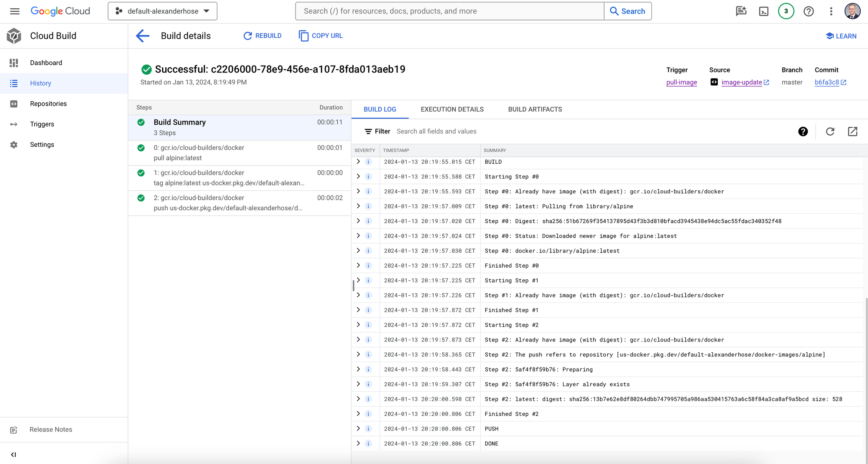Open the three-dot settings menu in header
The width and height of the screenshot is (868, 464).
pos(831,11)
